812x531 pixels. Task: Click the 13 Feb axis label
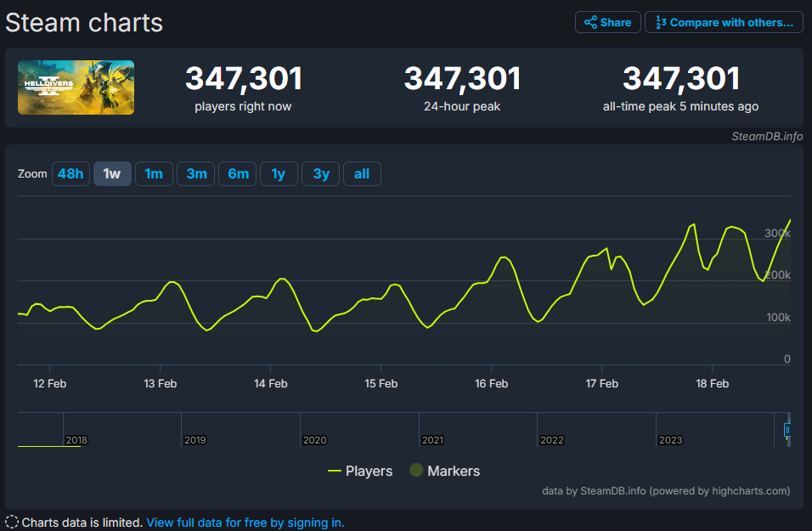pyautogui.click(x=160, y=384)
